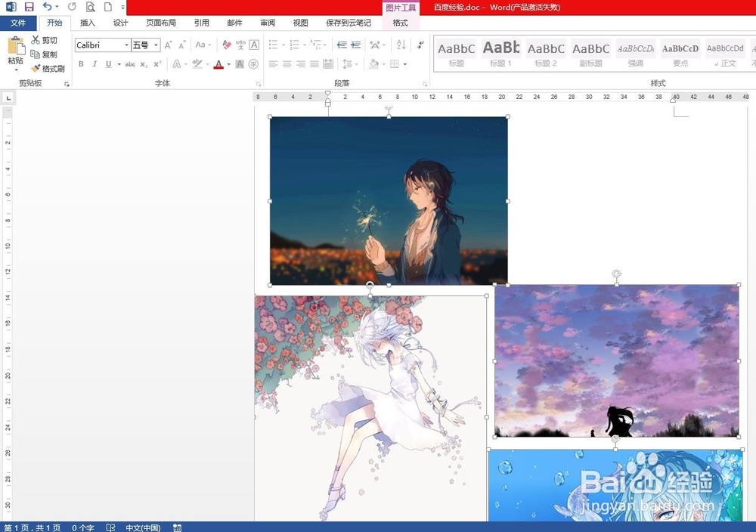
Task: Open underline style dropdown arrow
Action: (x=119, y=64)
